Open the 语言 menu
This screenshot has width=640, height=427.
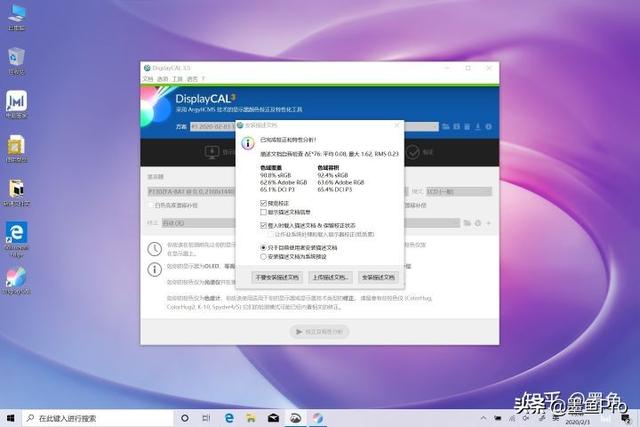point(192,79)
